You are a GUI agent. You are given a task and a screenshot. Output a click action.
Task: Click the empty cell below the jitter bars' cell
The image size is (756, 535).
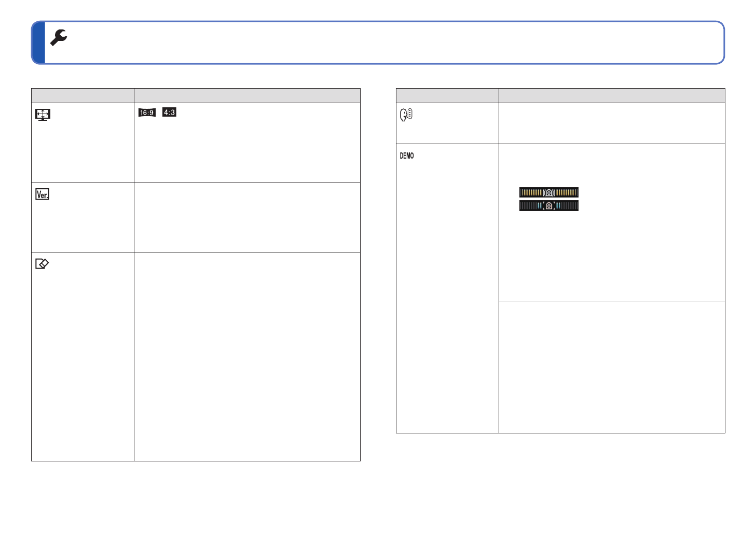(612, 367)
